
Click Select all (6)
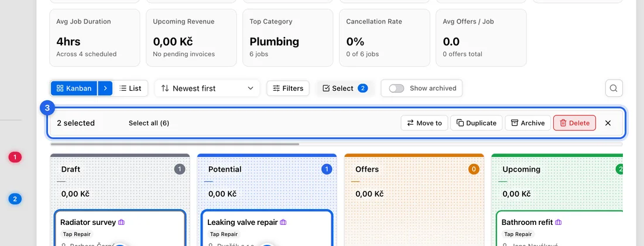tap(149, 123)
